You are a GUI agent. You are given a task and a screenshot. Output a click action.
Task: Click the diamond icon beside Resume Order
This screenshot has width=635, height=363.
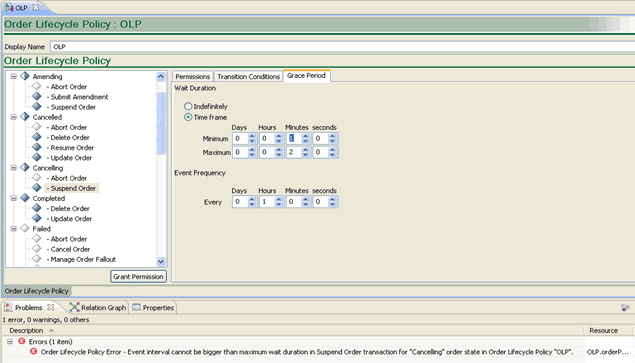[x=37, y=147]
